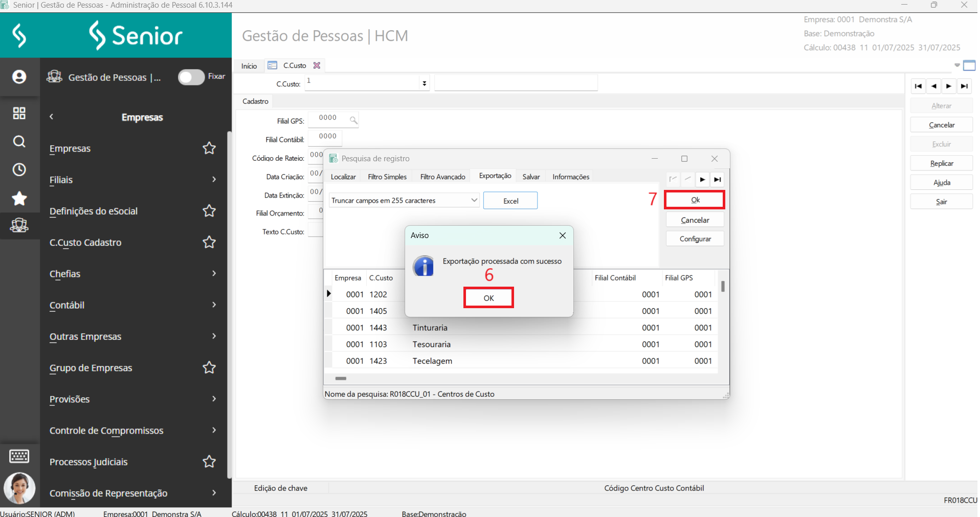Click the Filial GPS lookup magnifier
Image resolution: width=980 pixels, height=517 pixels.
(353, 120)
